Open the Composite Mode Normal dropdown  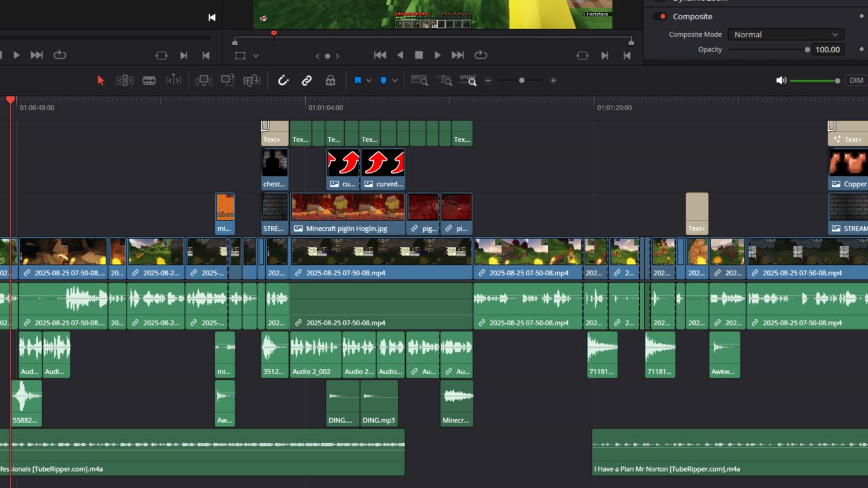pyautogui.click(x=785, y=34)
